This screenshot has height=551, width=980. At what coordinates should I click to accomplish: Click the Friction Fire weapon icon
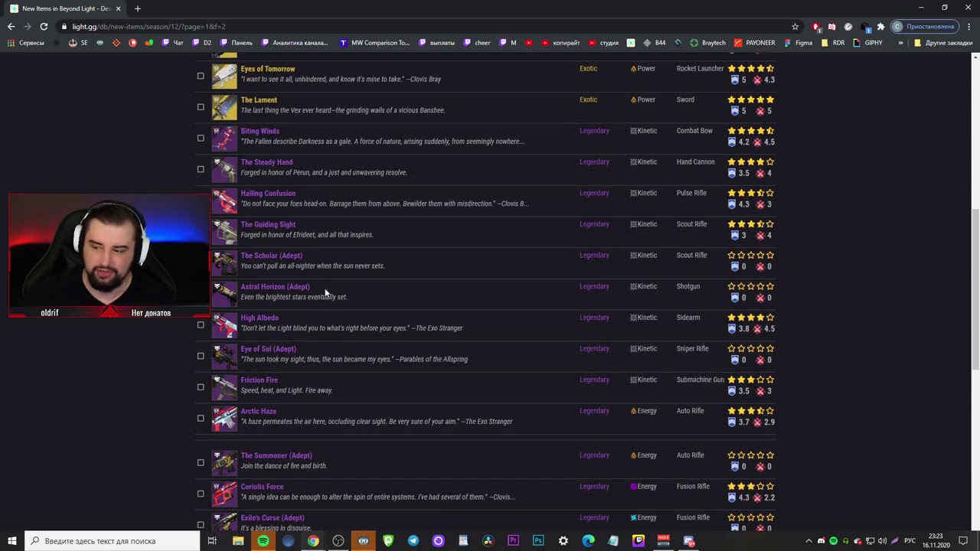click(224, 387)
